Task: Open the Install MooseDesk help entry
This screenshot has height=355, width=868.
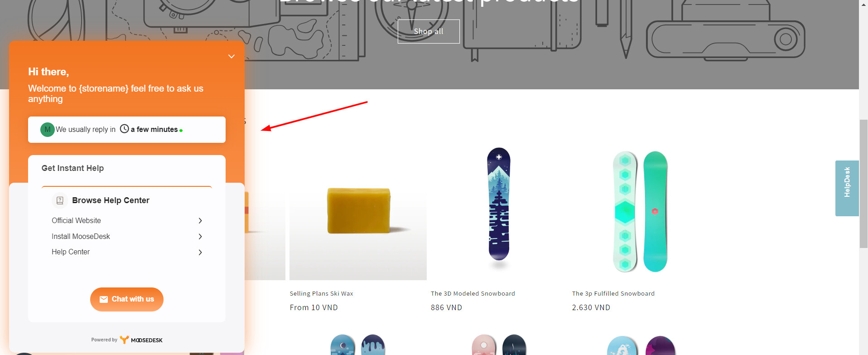Action: 127,237
